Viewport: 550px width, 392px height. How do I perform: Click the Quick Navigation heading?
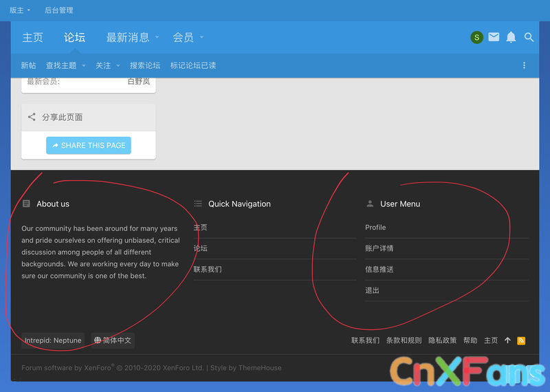pyautogui.click(x=239, y=204)
